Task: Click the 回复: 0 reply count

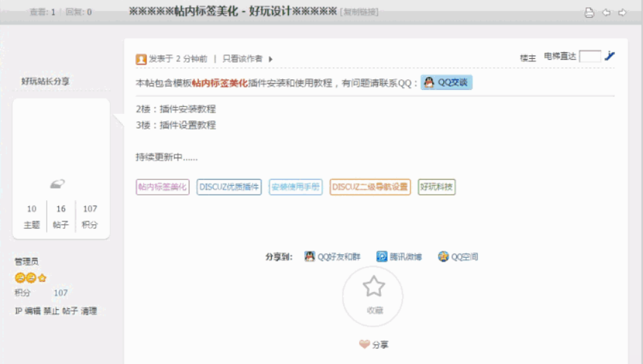Action: (79, 12)
